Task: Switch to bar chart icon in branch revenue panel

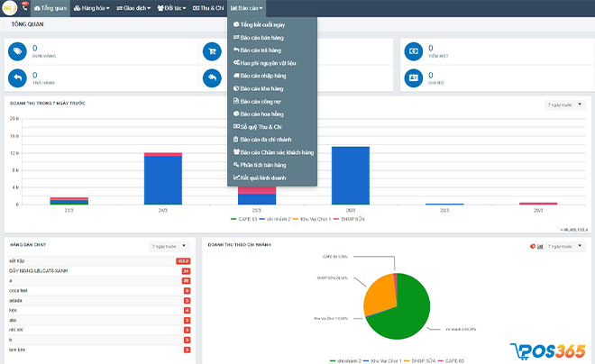Action: pyautogui.click(x=540, y=247)
